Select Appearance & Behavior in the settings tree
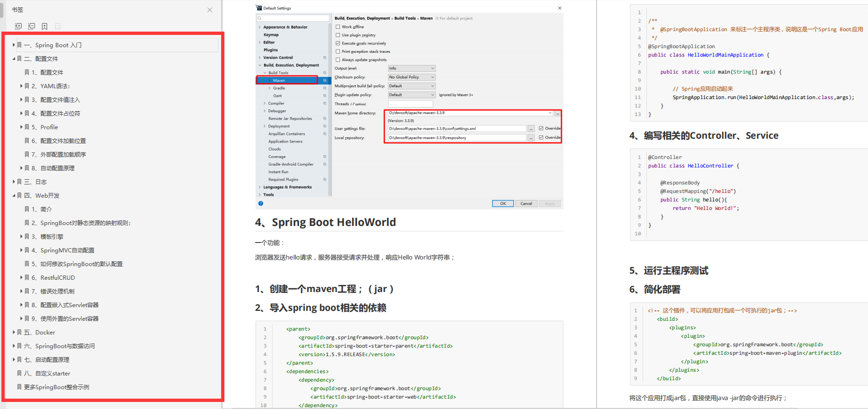868x409 pixels. 285,27
